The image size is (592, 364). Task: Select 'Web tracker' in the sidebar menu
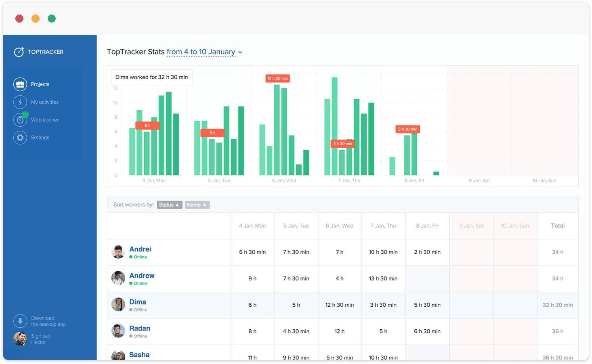(45, 119)
